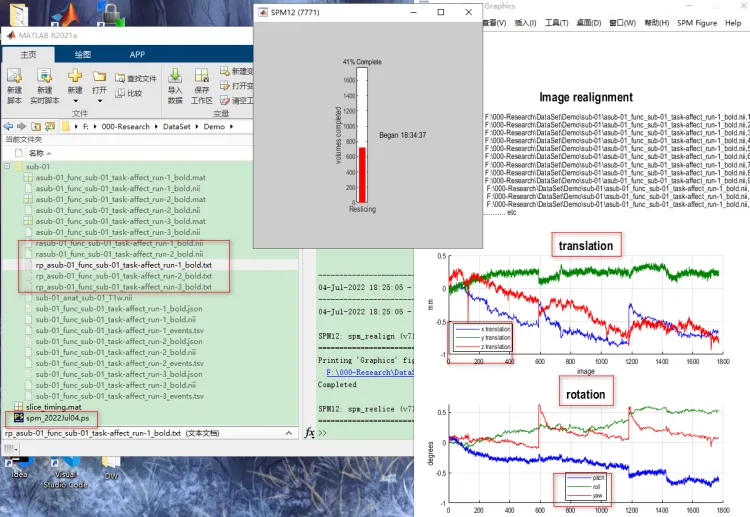Click the translation plot legend box

482,338
